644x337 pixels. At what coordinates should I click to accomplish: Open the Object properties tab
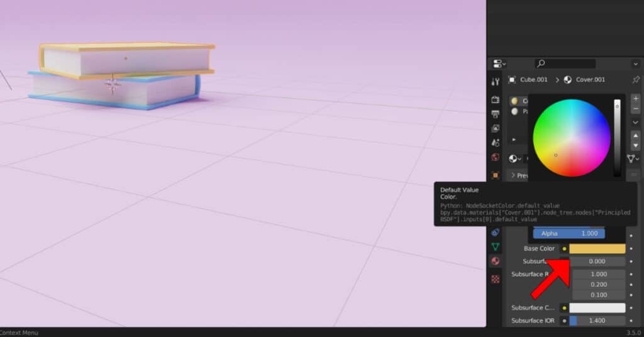pos(496,175)
